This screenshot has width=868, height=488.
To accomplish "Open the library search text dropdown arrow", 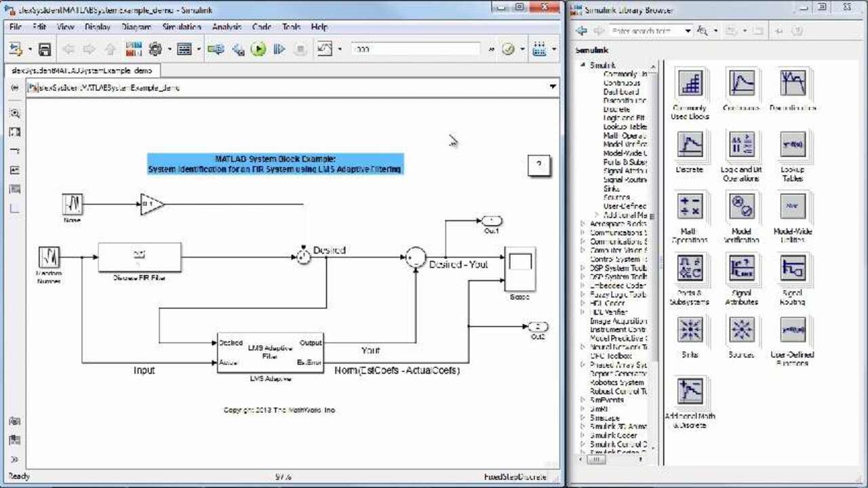I will coord(688,31).
